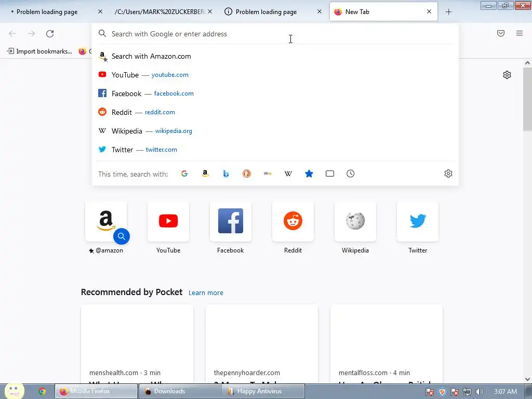Open new tab page settings gear
Image resolution: width=532 pixels, height=399 pixels.
click(507, 75)
